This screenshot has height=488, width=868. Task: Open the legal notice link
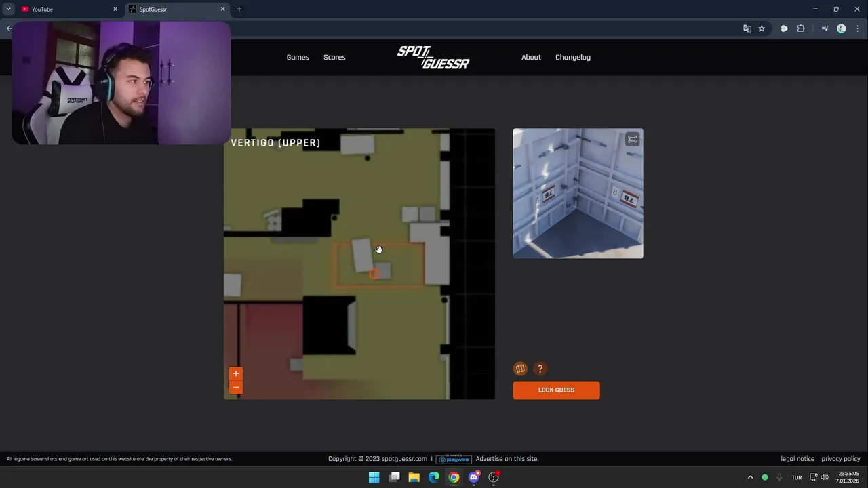797,459
